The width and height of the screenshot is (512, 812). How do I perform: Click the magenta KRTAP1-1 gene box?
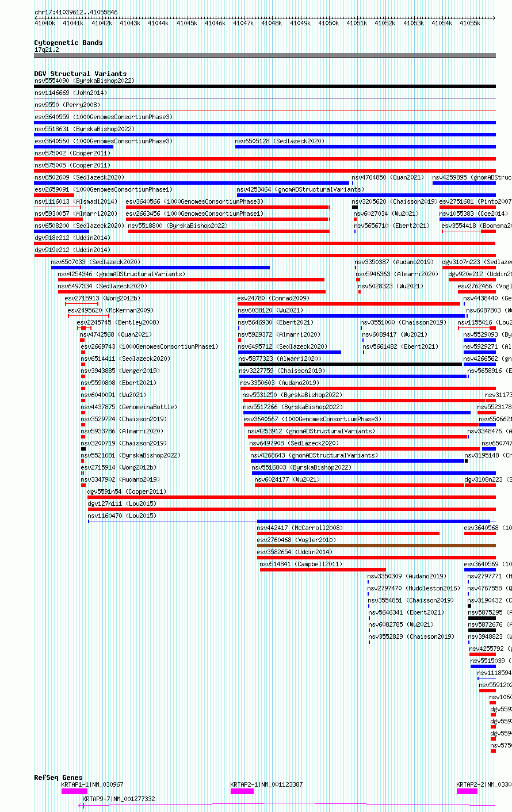[x=74, y=791]
